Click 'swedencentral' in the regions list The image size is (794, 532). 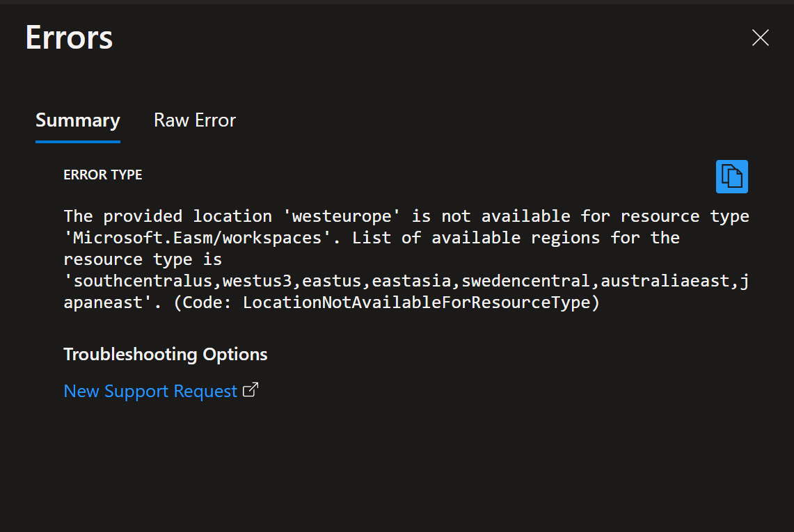point(525,280)
